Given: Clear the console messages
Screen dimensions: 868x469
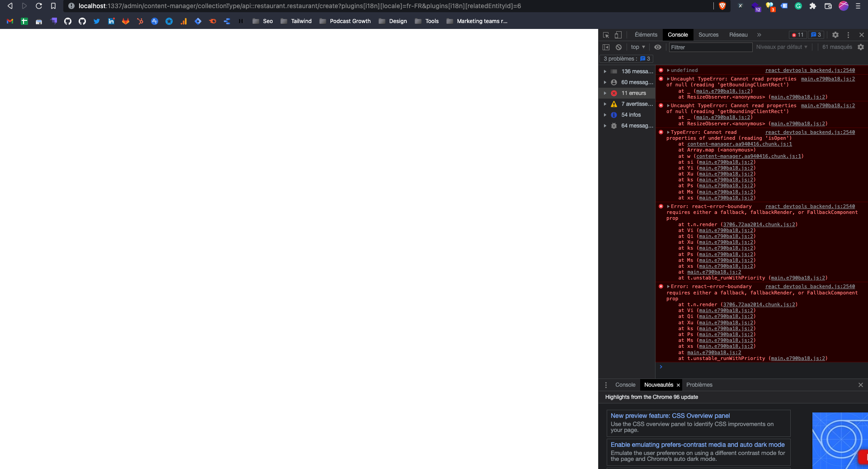Looking at the screenshot, I should click(x=618, y=47).
